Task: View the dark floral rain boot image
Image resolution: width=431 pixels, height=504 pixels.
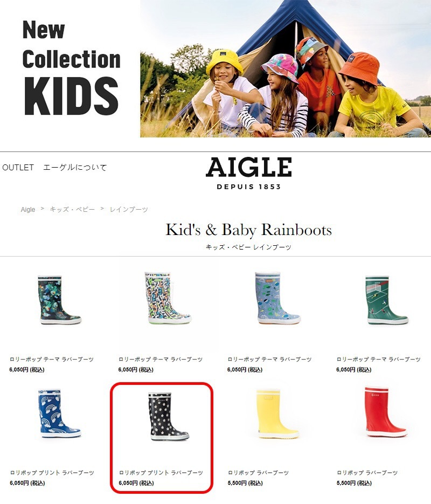Action: (x=60, y=300)
